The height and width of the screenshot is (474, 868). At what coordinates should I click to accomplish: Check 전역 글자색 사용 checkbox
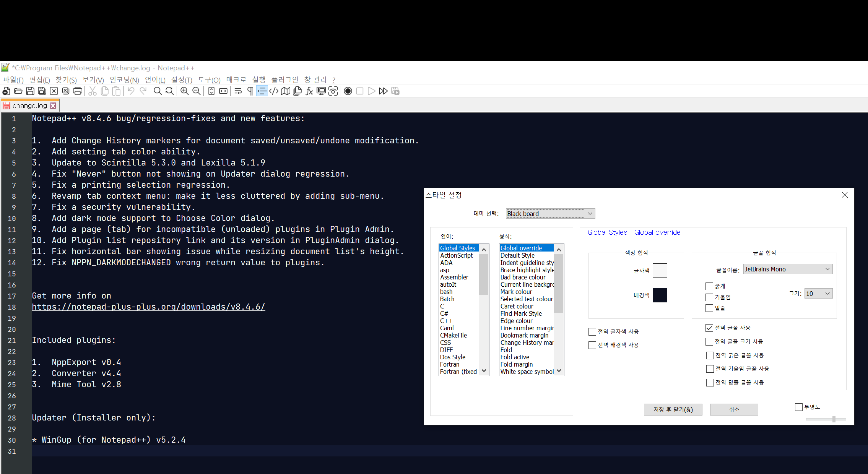[592, 332]
